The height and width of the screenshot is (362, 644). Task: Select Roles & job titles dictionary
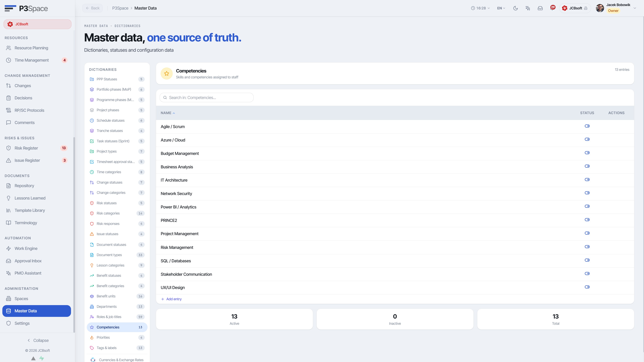pos(117,317)
